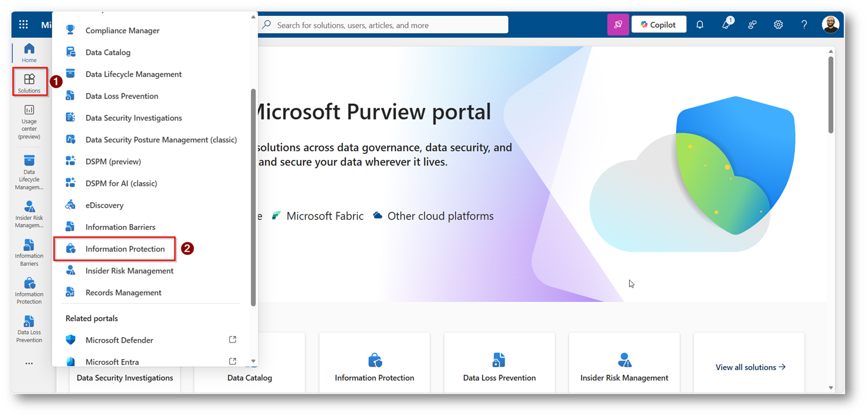Click the menu scroll-up arrow

[253, 17]
